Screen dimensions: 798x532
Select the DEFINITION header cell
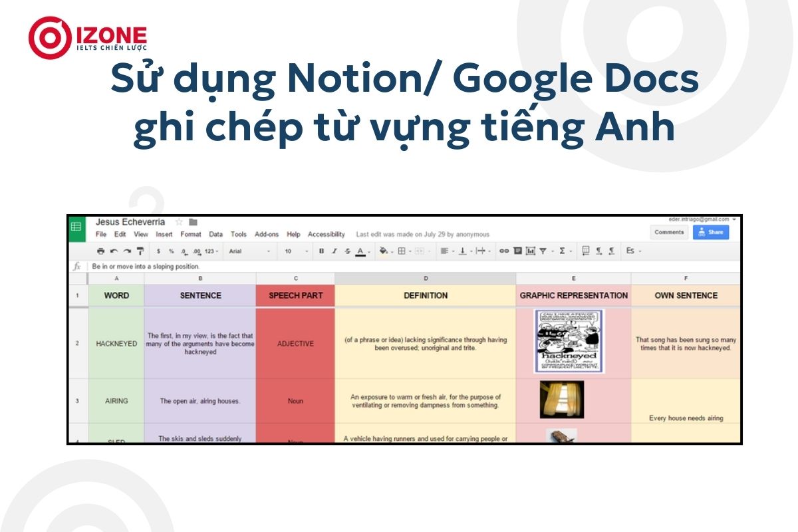426,295
